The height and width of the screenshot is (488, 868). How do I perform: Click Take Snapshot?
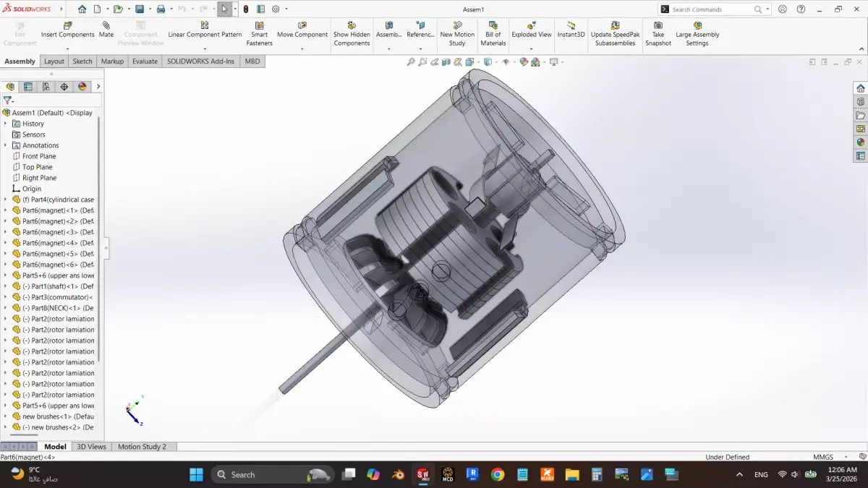coord(658,34)
